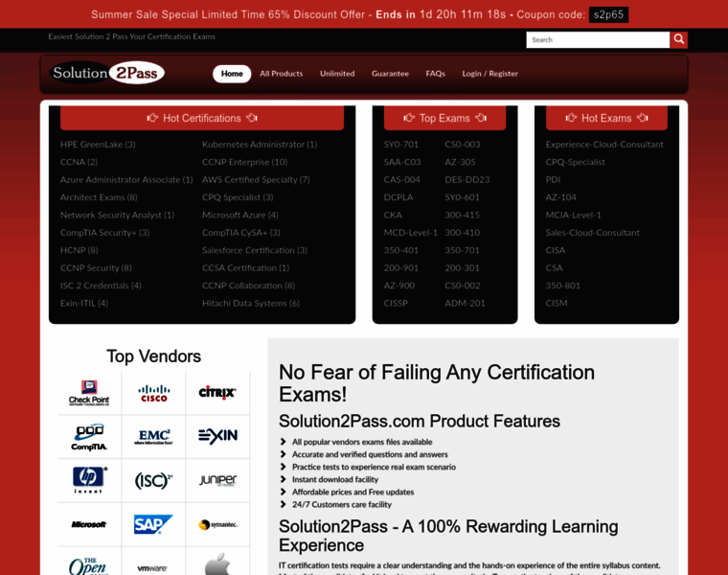
Task: Click into the Search input field
Action: (x=598, y=39)
